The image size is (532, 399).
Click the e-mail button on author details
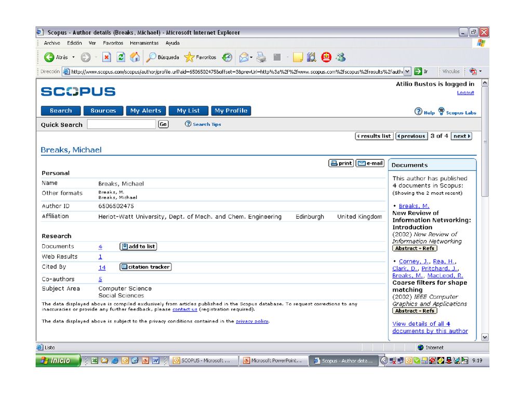[x=370, y=163]
